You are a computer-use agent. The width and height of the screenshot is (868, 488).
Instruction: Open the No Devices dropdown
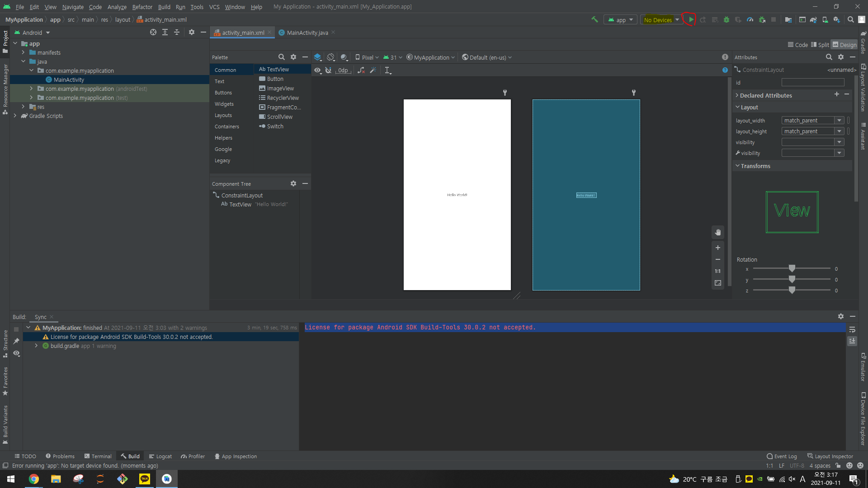coord(661,19)
